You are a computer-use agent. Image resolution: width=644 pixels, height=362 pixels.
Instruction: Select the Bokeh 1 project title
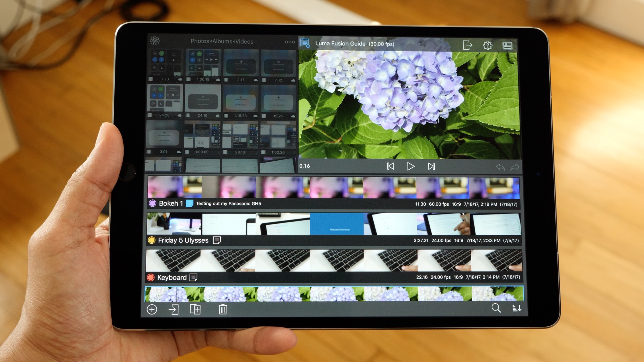pos(171,203)
